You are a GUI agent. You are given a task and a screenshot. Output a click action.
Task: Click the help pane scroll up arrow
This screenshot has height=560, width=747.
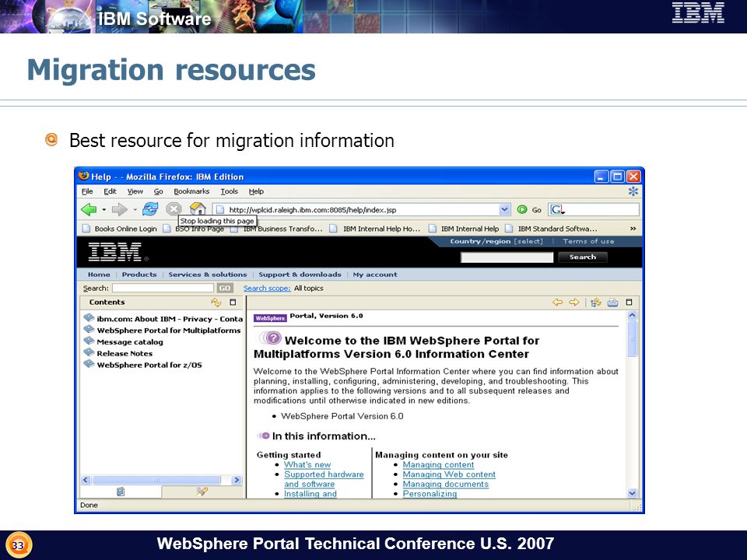coord(632,315)
